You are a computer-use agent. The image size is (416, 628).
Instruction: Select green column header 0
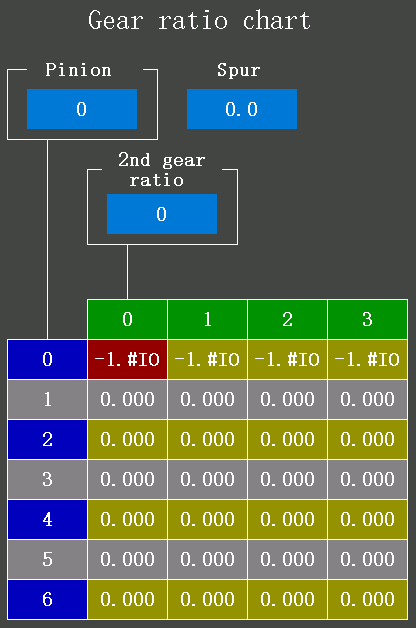click(127, 319)
